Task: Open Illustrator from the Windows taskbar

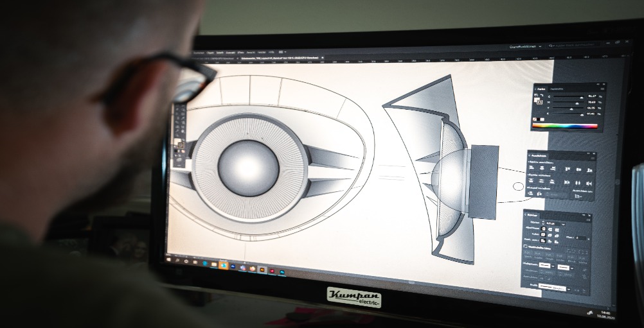Action: 262,270
